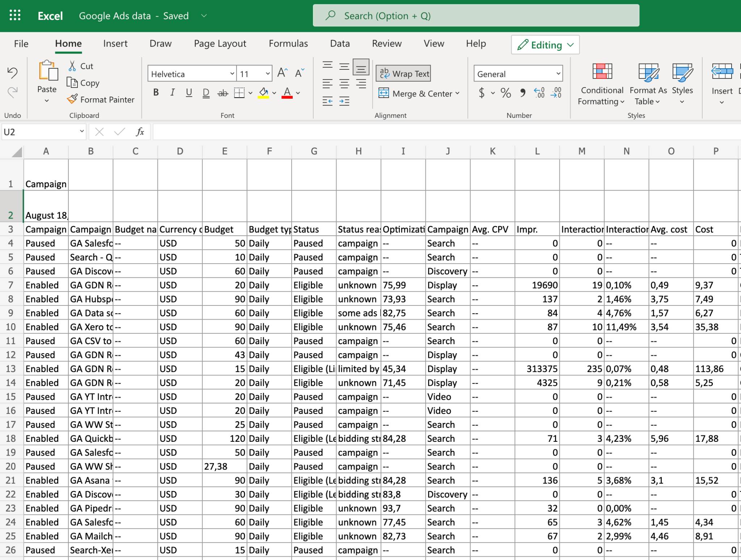The height and width of the screenshot is (560, 741).
Task: Switch to the Draw tab
Action: pos(161,44)
